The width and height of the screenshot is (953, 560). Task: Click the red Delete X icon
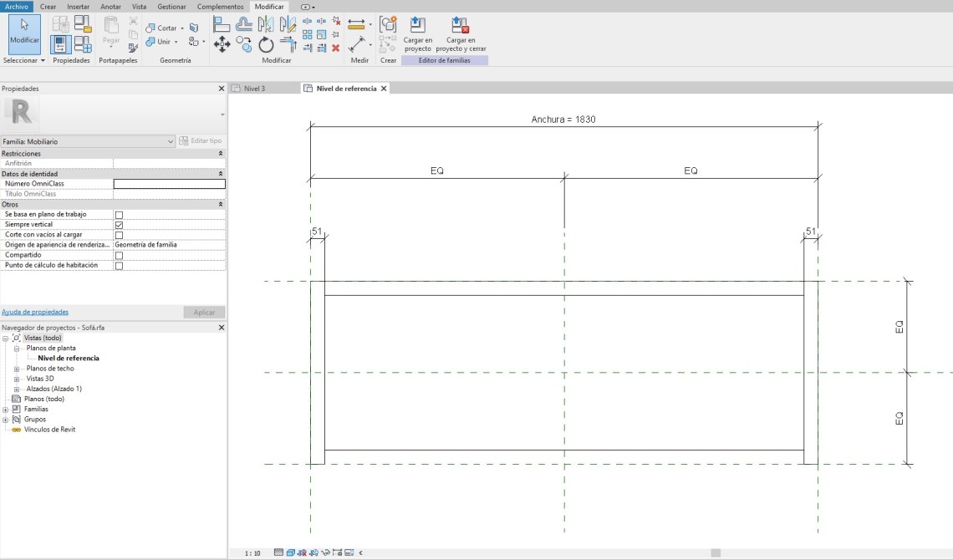(x=336, y=48)
